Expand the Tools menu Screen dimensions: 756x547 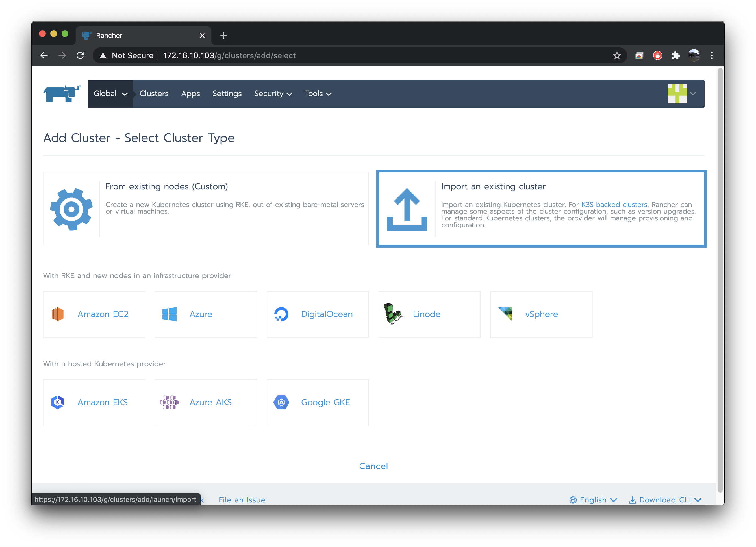(318, 94)
